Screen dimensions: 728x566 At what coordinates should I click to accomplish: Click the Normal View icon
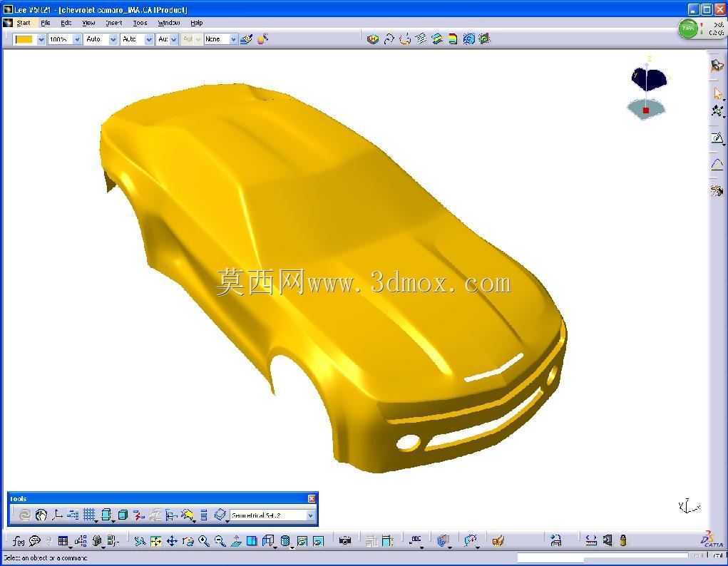236,541
